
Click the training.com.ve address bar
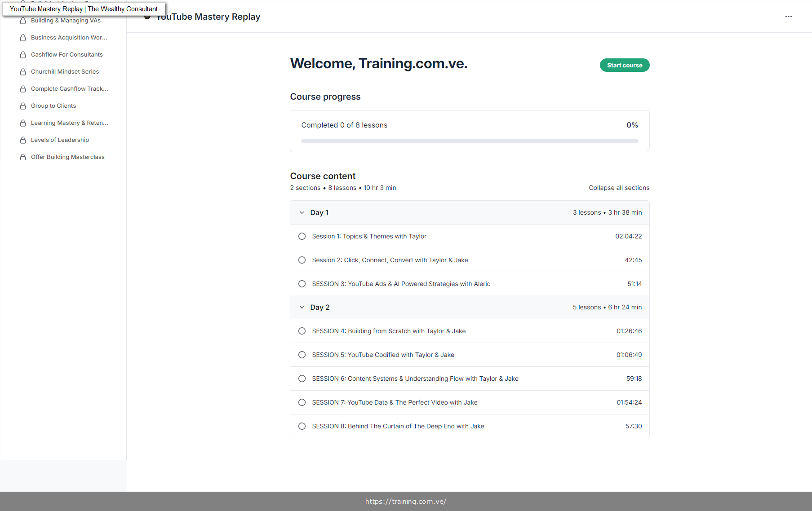tap(405, 501)
